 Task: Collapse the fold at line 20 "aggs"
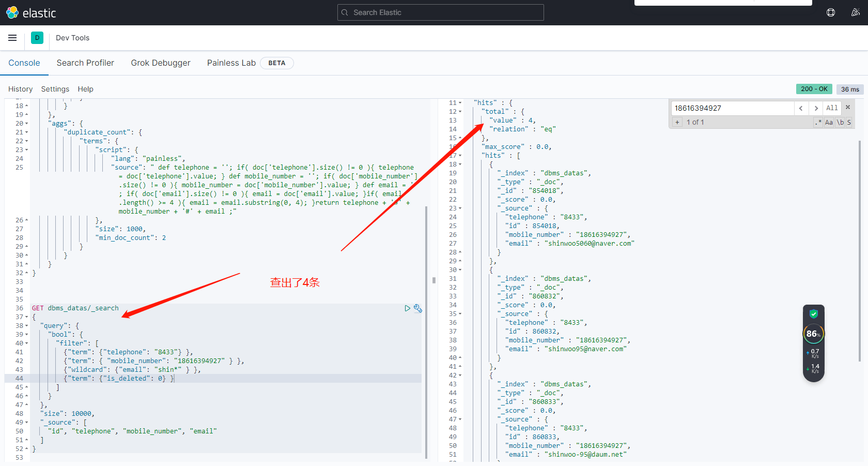[x=27, y=124]
